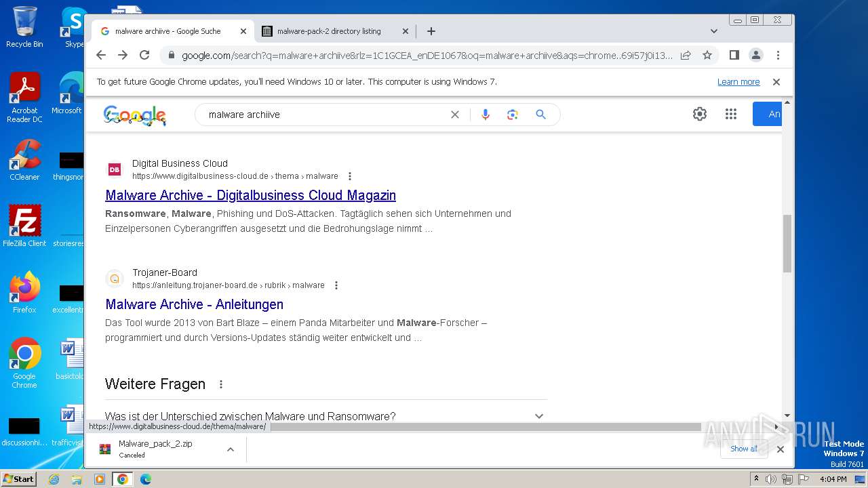The height and width of the screenshot is (488, 868).
Task: Open tab search dropdown arrow
Action: tap(713, 31)
